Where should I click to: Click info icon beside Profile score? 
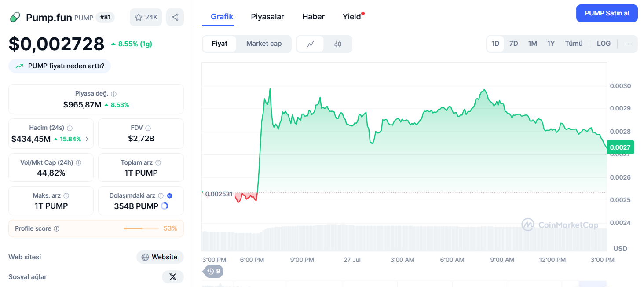[56, 229]
